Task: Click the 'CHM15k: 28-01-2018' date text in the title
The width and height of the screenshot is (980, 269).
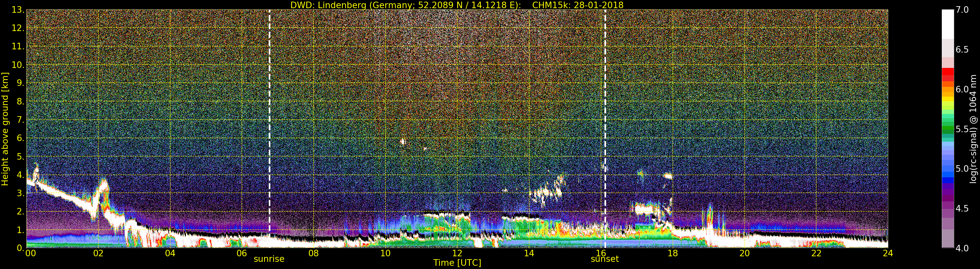Action: pos(578,5)
